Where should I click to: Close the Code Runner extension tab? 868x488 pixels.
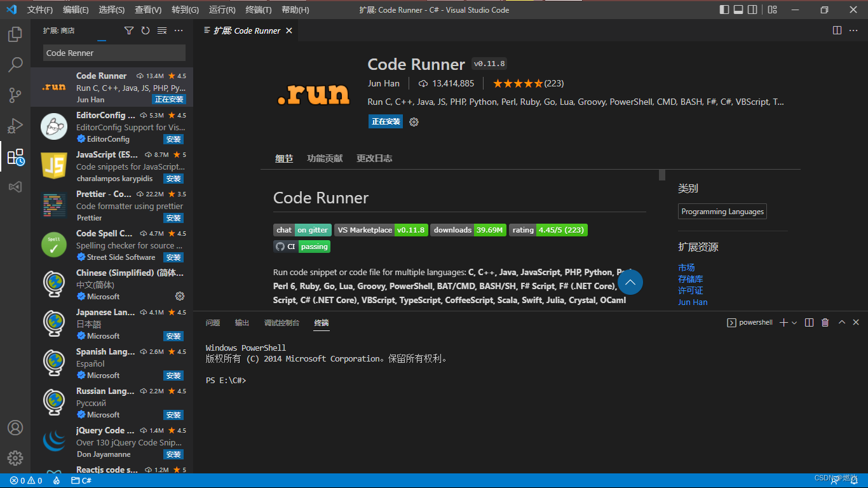[289, 30]
